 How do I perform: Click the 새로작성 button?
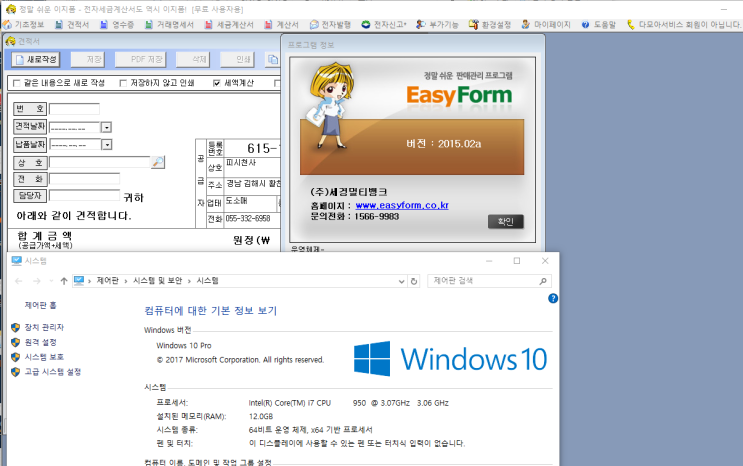(36, 59)
